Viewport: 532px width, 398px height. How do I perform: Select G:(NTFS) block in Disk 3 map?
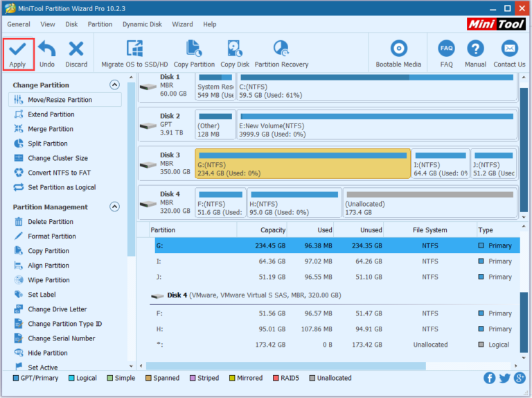click(303, 164)
